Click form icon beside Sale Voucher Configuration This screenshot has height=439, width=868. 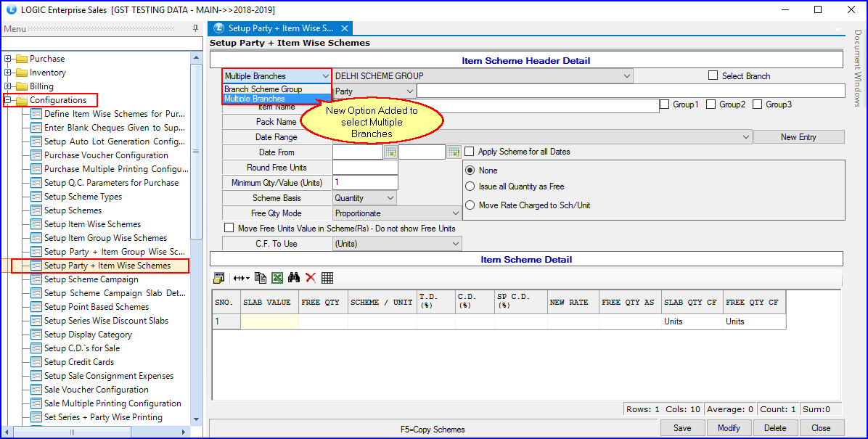[x=36, y=390]
